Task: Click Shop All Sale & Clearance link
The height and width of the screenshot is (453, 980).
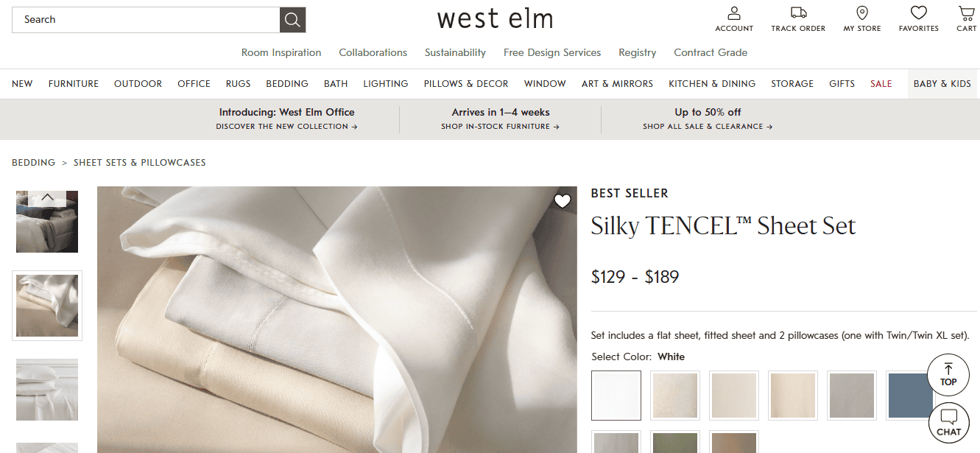Action: coord(708,127)
